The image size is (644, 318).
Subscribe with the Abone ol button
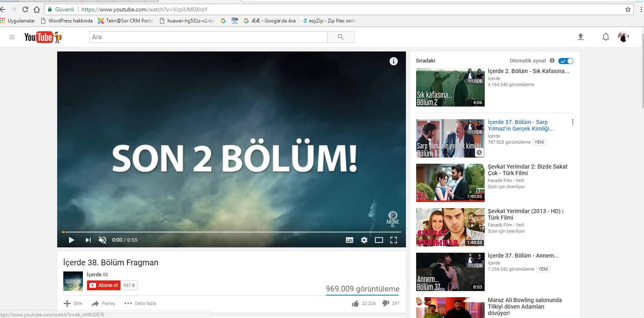pyautogui.click(x=104, y=285)
